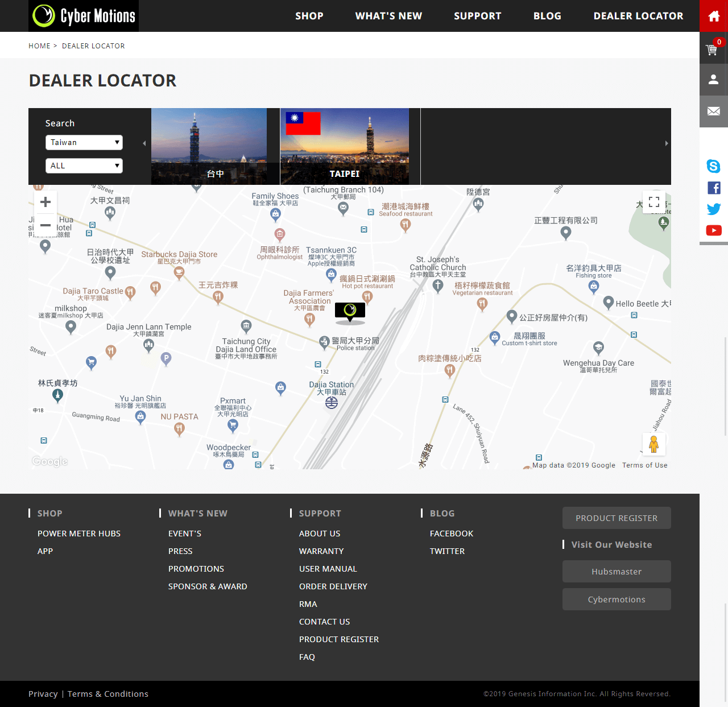Expand the ALL region dropdown
Viewport: 728px width, 707px height.
coord(84,166)
